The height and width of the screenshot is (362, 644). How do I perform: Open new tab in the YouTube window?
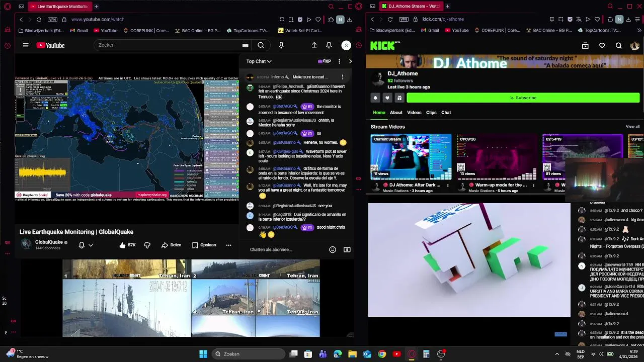click(96, 6)
